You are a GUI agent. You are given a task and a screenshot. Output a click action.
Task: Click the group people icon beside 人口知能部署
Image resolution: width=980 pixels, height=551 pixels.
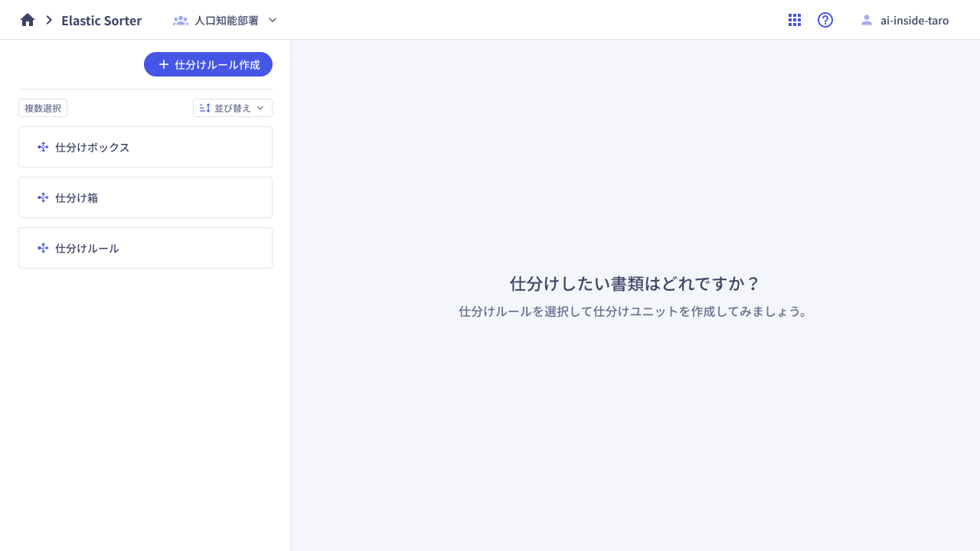[181, 21]
